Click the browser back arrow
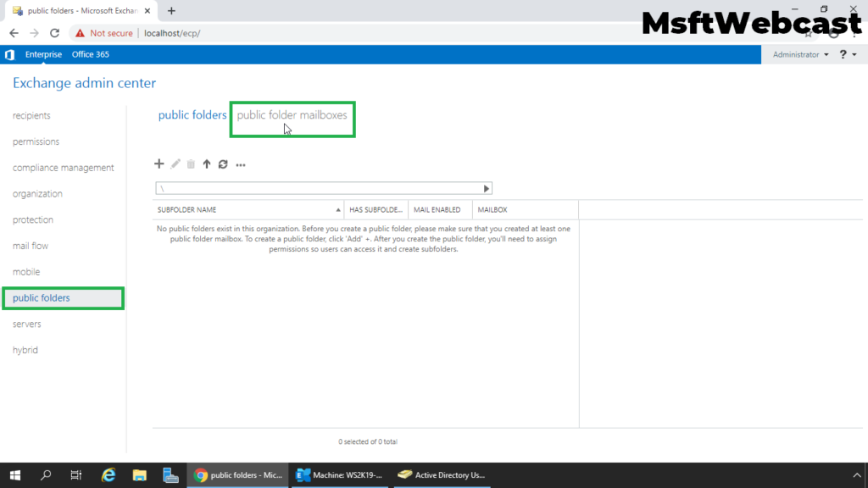The image size is (868, 488). click(x=14, y=33)
